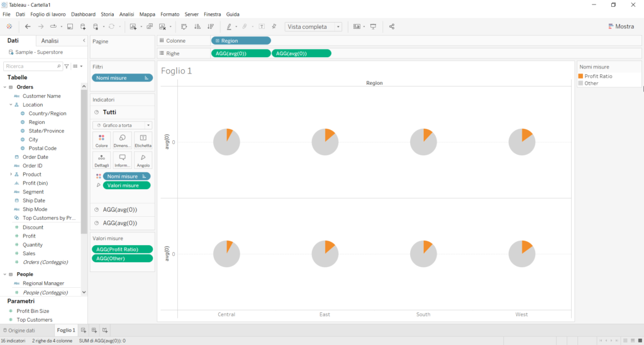Click the Show mark labels icon
644x345 pixels.
(262, 26)
